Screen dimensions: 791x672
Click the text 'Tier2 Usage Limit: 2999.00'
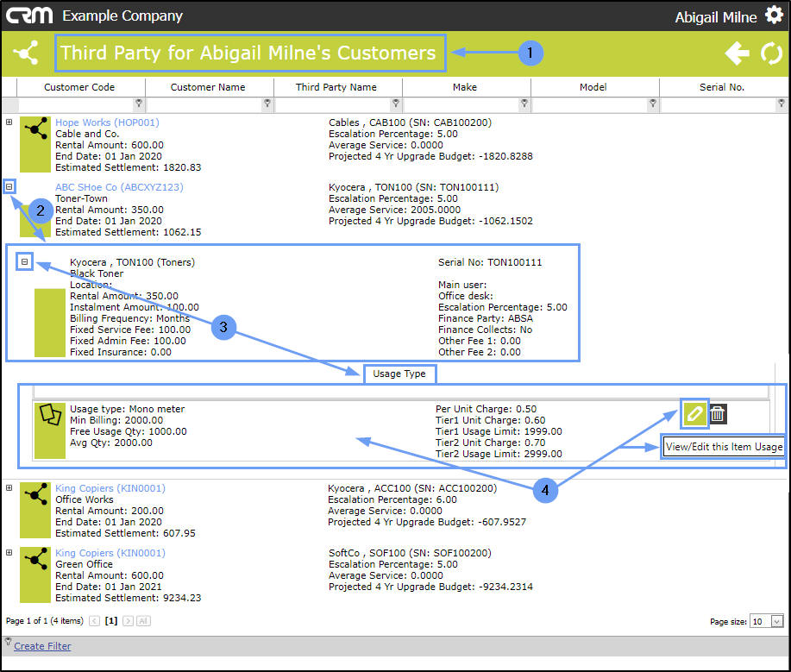[x=499, y=454]
